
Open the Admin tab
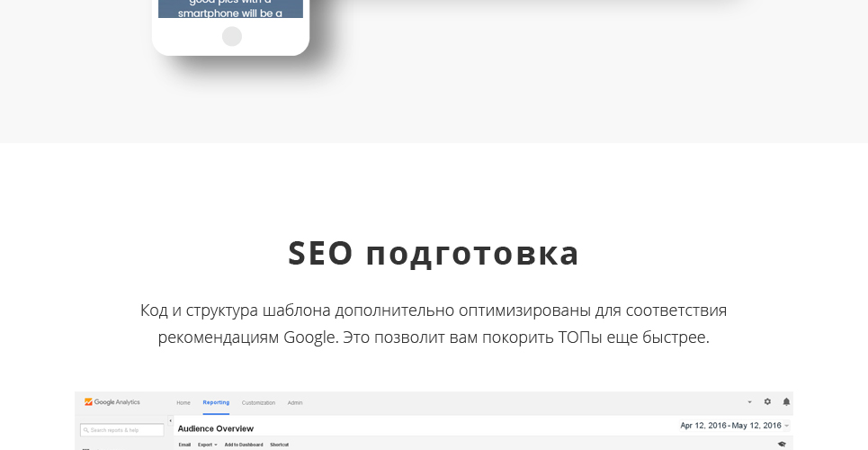(x=295, y=403)
